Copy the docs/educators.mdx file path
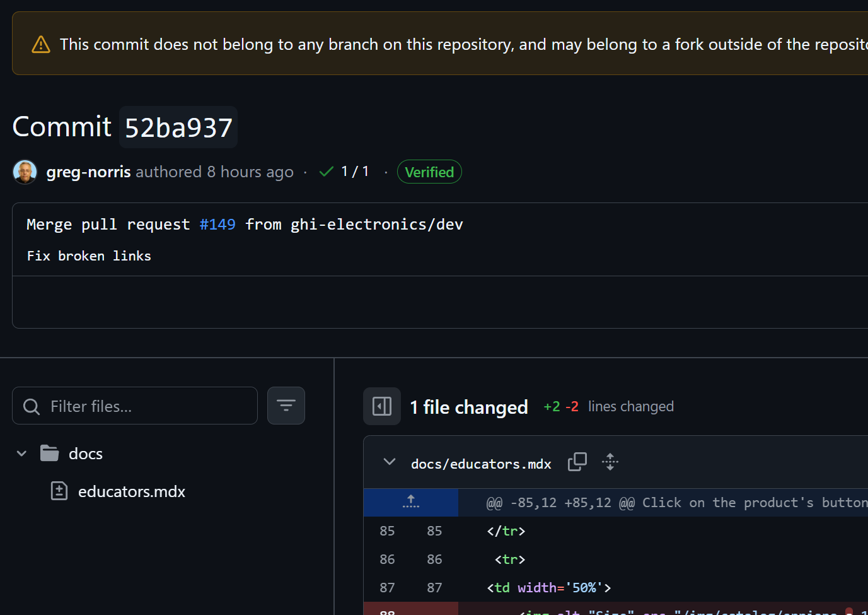Screen dimensions: 868x615 pyautogui.click(x=577, y=462)
